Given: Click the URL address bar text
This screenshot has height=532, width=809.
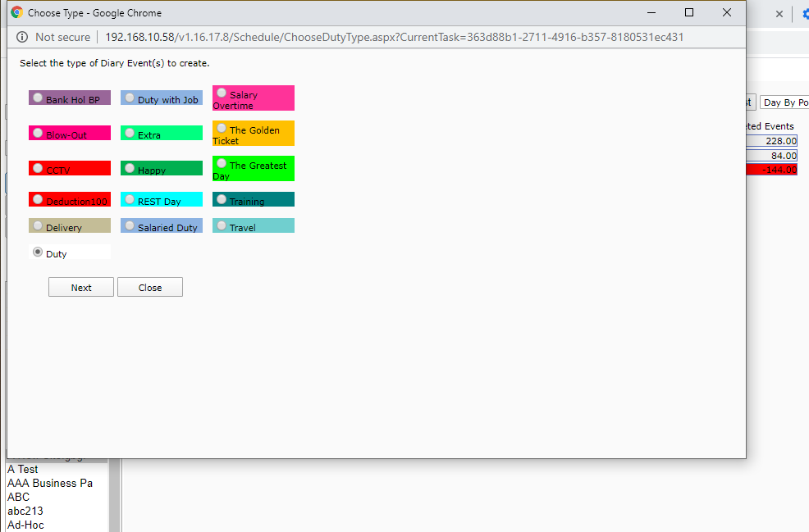Looking at the screenshot, I should click(394, 37).
